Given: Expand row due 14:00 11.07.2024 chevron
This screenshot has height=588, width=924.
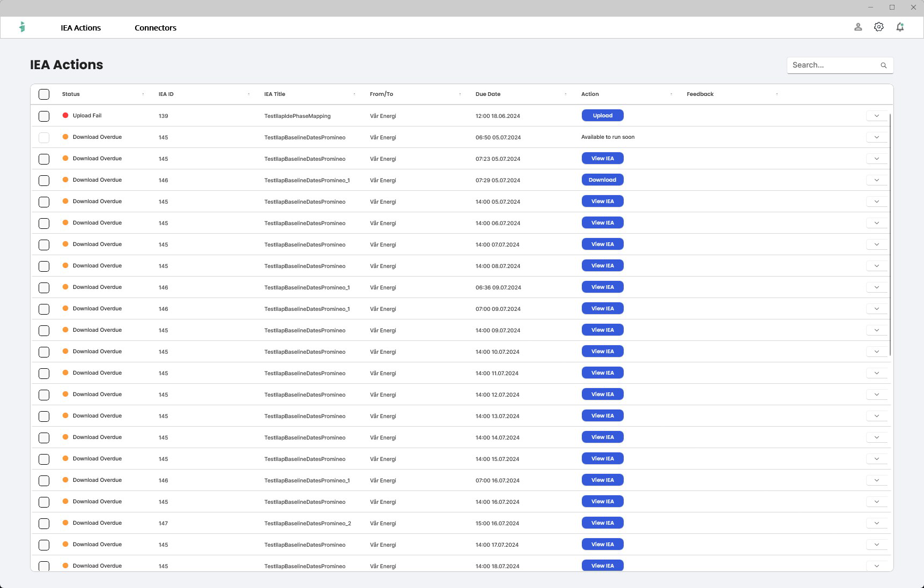Looking at the screenshot, I should (x=877, y=373).
